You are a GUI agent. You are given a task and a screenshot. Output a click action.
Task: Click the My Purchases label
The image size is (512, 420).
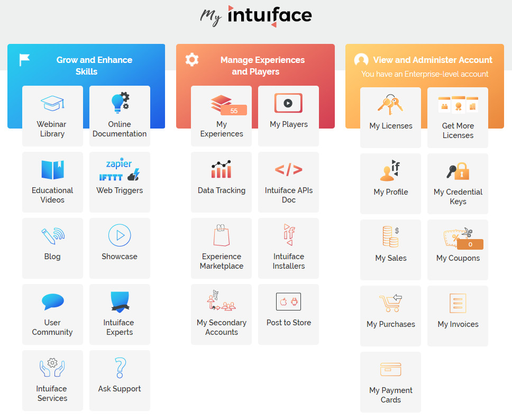[x=391, y=324]
